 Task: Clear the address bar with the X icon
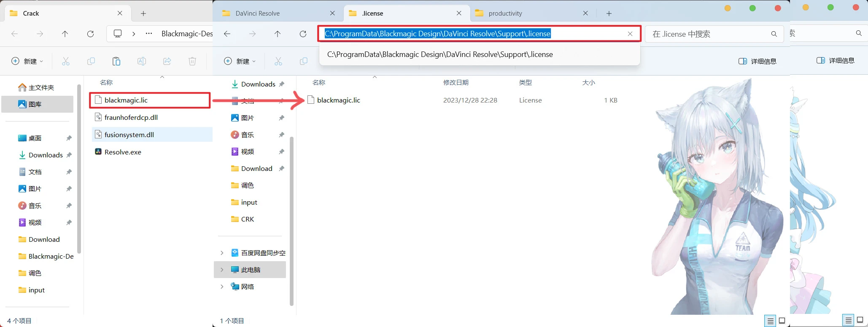(630, 34)
